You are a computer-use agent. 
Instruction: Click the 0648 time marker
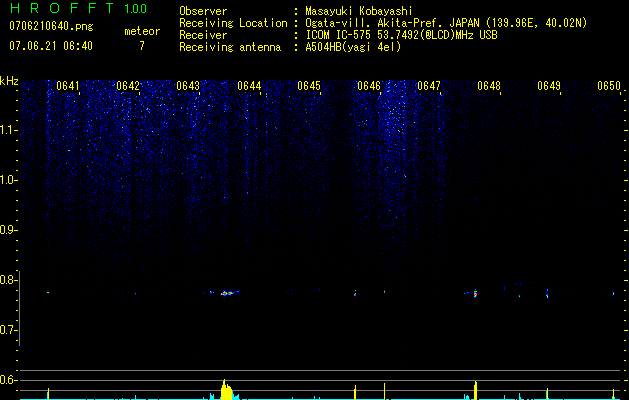(489, 86)
